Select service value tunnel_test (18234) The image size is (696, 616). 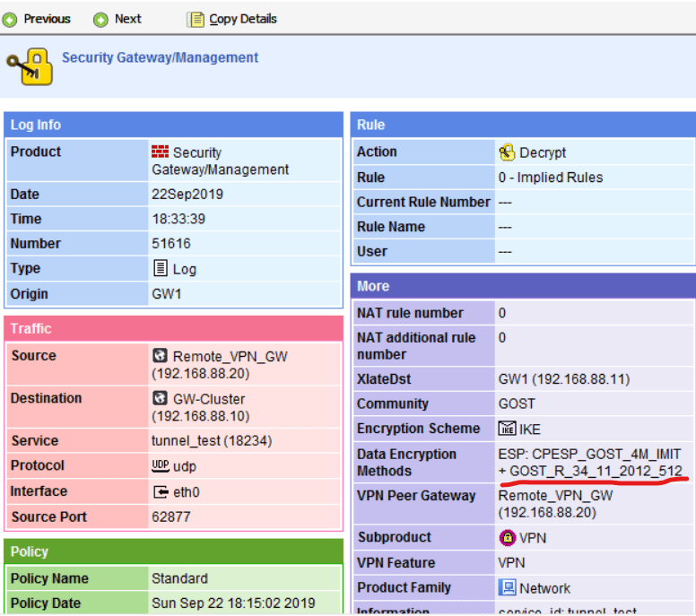212,440
